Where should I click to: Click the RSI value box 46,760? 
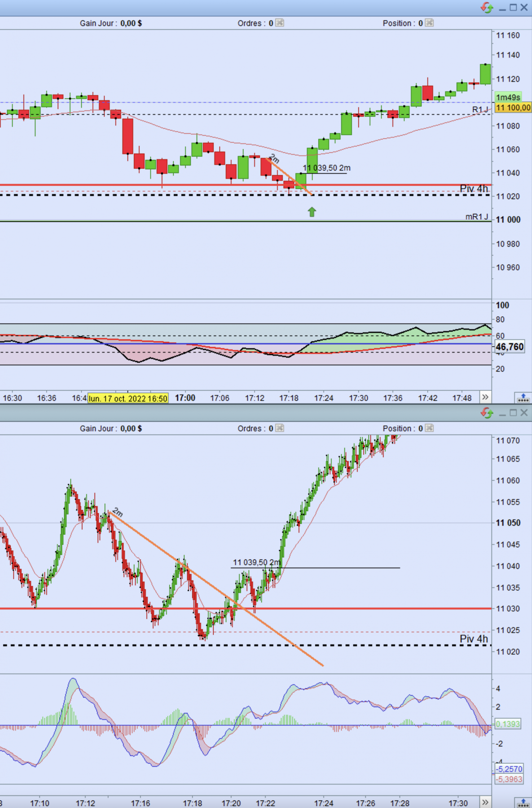pyautogui.click(x=510, y=347)
